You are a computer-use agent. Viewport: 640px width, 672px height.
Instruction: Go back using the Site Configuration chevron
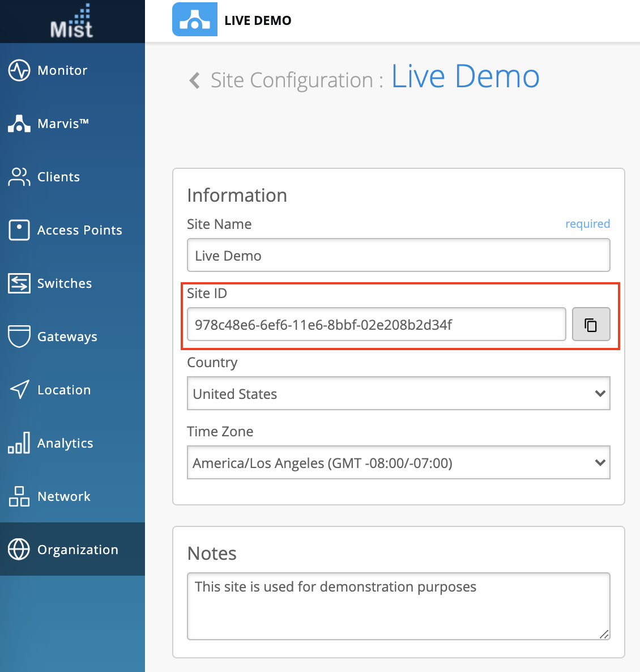[x=195, y=80]
